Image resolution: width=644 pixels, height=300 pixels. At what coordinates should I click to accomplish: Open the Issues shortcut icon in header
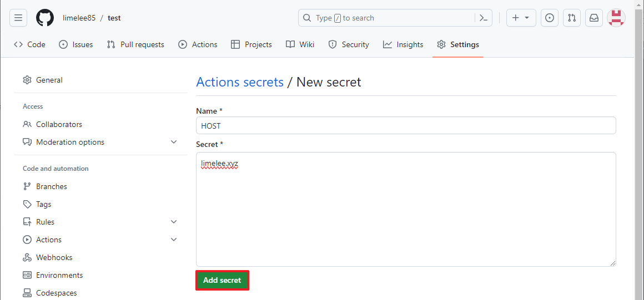pyautogui.click(x=550, y=18)
